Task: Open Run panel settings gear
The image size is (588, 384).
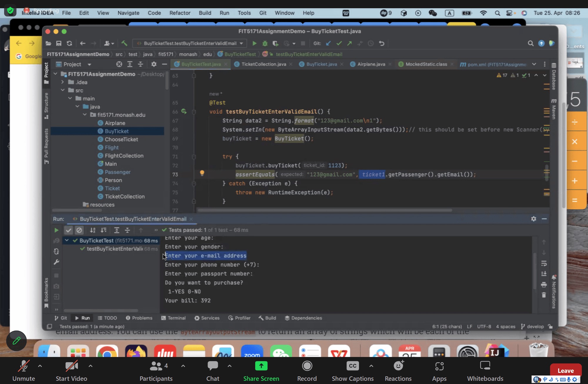Action: tap(534, 219)
